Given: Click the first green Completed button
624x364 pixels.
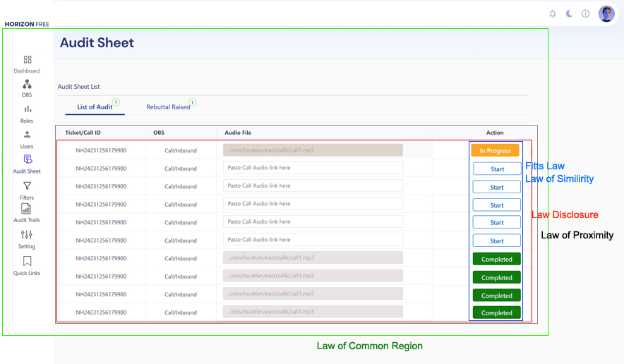Looking at the screenshot, I should 497,259.
